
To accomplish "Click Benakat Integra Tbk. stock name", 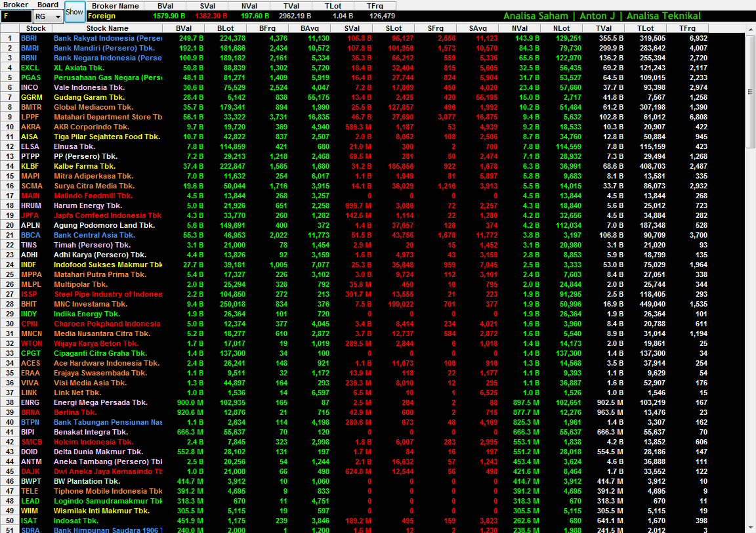I will pyautogui.click(x=91, y=432).
